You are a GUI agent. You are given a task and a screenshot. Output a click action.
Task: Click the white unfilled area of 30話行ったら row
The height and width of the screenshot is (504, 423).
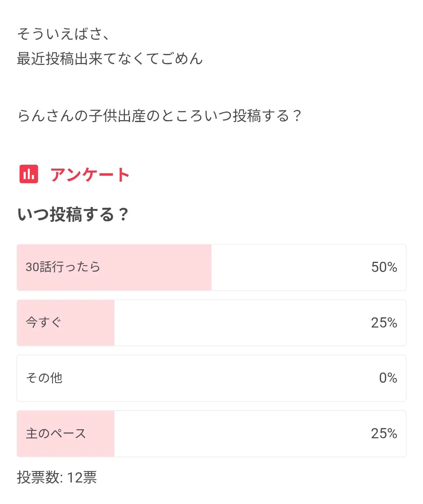pos(290,267)
